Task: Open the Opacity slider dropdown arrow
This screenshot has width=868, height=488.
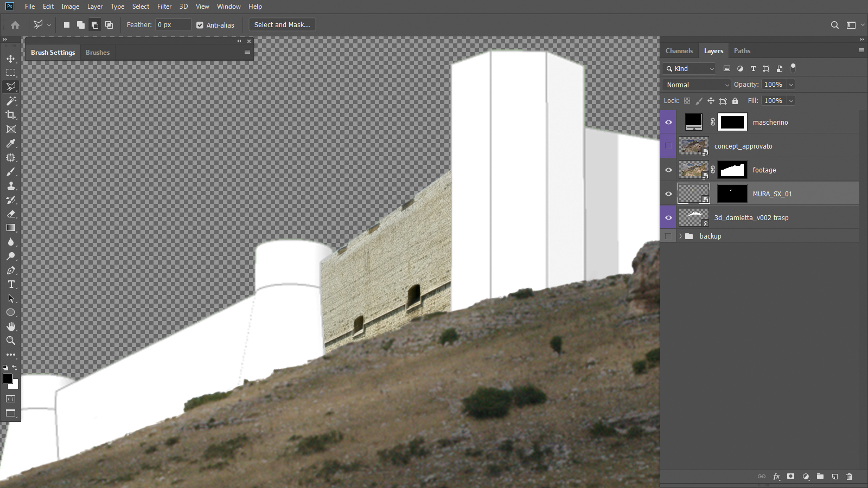Action: [x=791, y=85]
